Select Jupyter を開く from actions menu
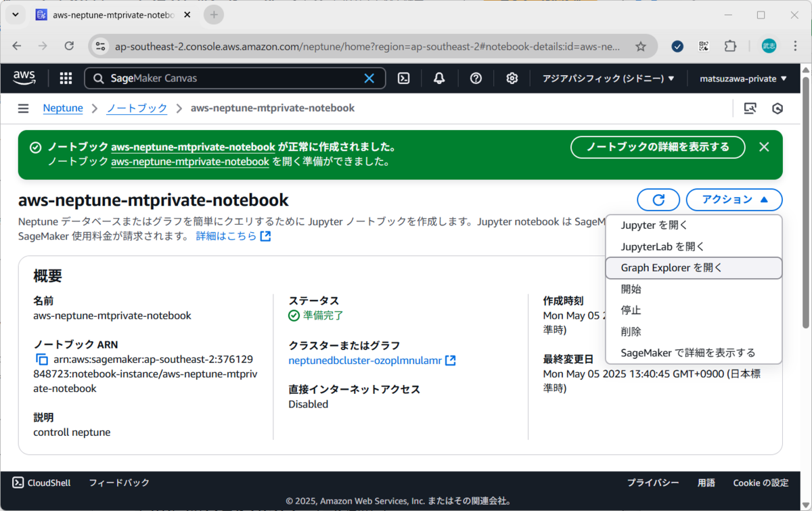This screenshot has height=511, width=812. tap(694, 225)
